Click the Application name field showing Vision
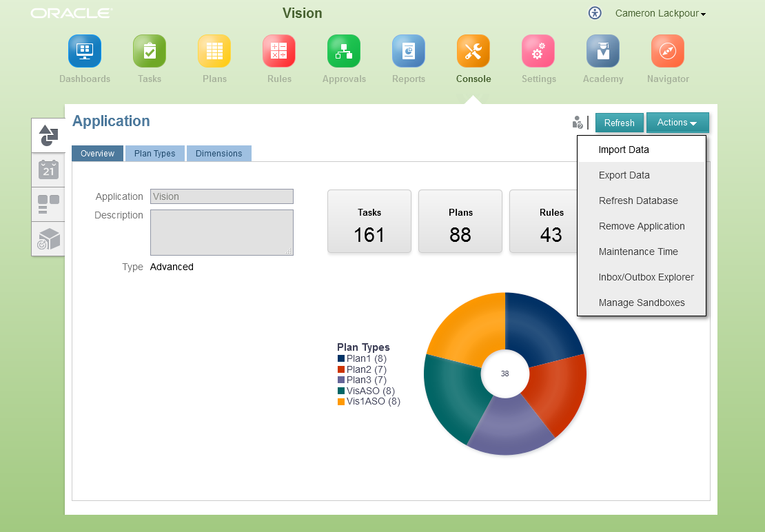The width and height of the screenshot is (765, 532). click(x=221, y=196)
